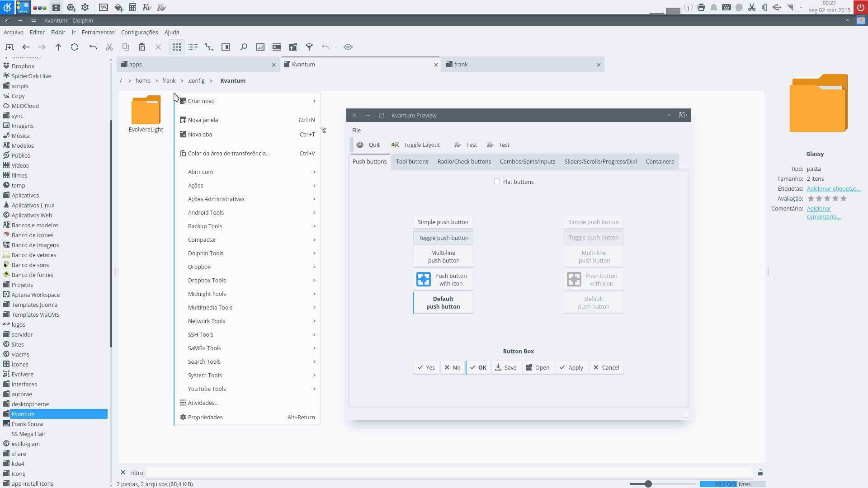Open the printer tray icon
The image size is (868, 488).
point(701,7)
